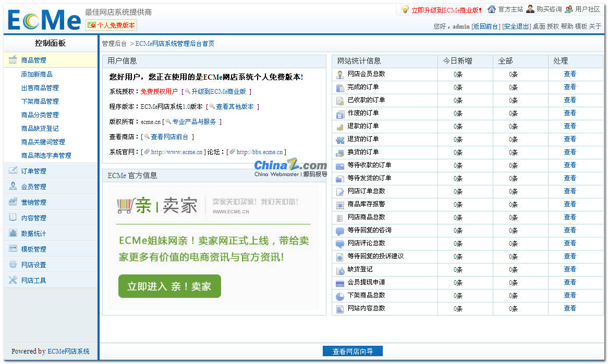Click the 网店设置 gear icon
The height and width of the screenshot is (364, 608).
(x=13, y=264)
